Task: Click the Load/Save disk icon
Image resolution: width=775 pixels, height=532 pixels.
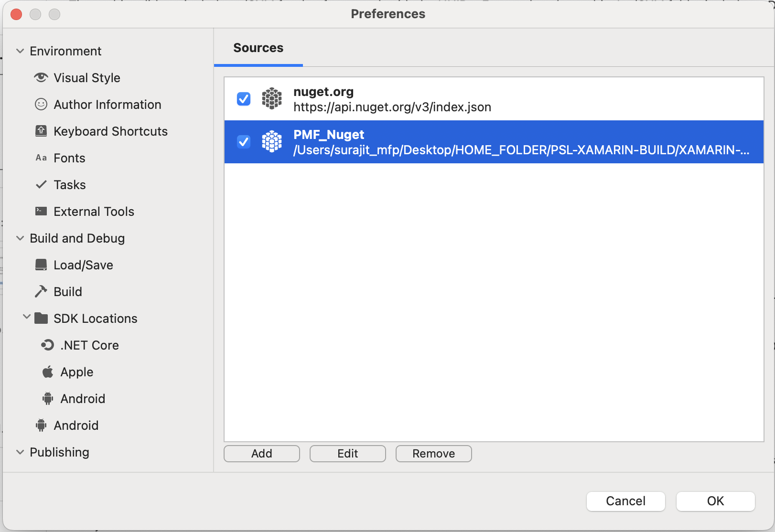Action: (x=41, y=265)
